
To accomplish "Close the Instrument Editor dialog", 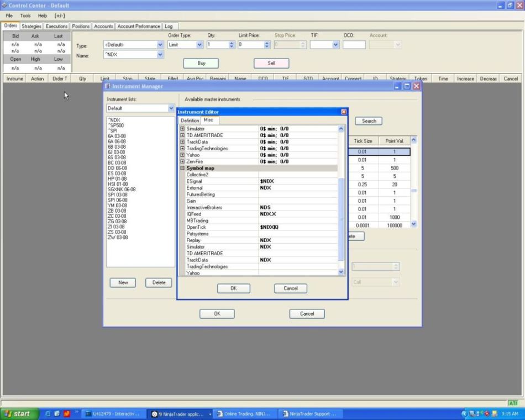I will tap(344, 112).
